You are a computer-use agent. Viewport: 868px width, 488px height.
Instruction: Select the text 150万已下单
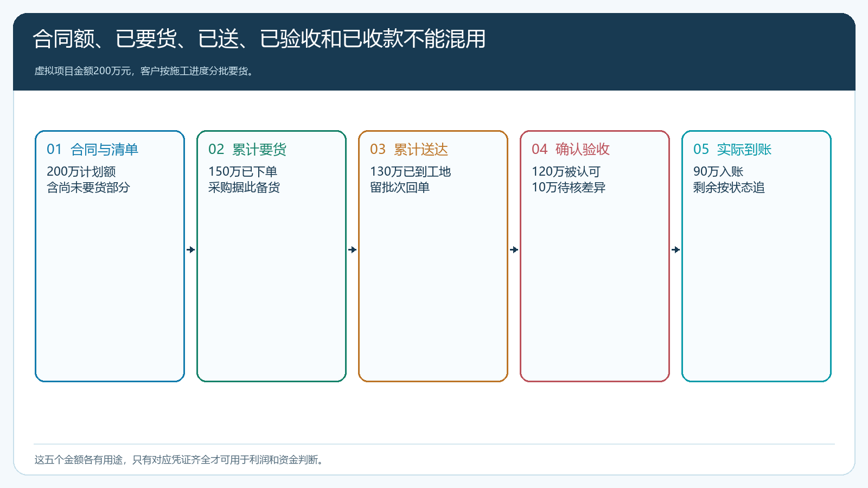(243, 172)
